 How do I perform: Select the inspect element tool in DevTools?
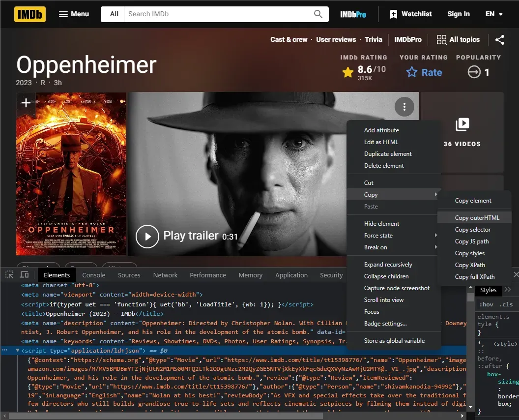pos(8,275)
